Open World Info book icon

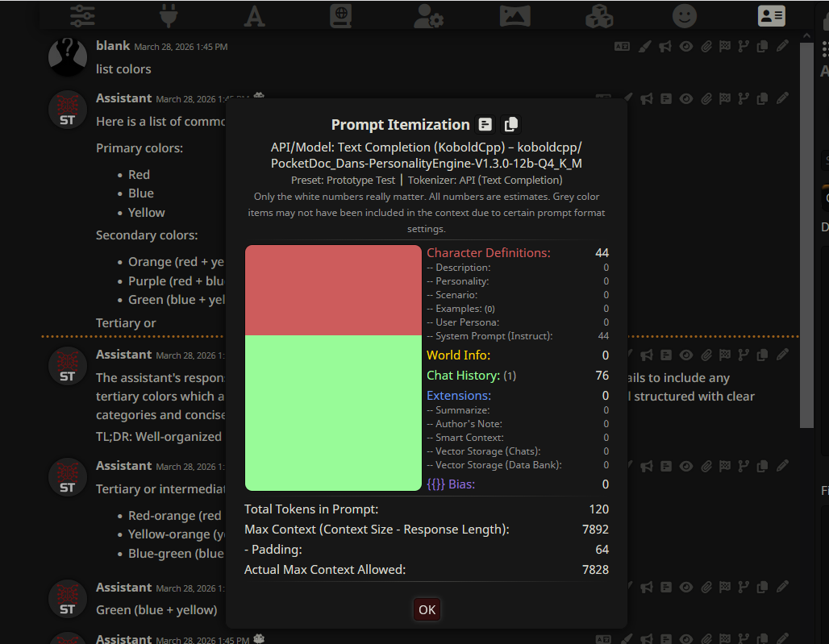(x=341, y=16)
